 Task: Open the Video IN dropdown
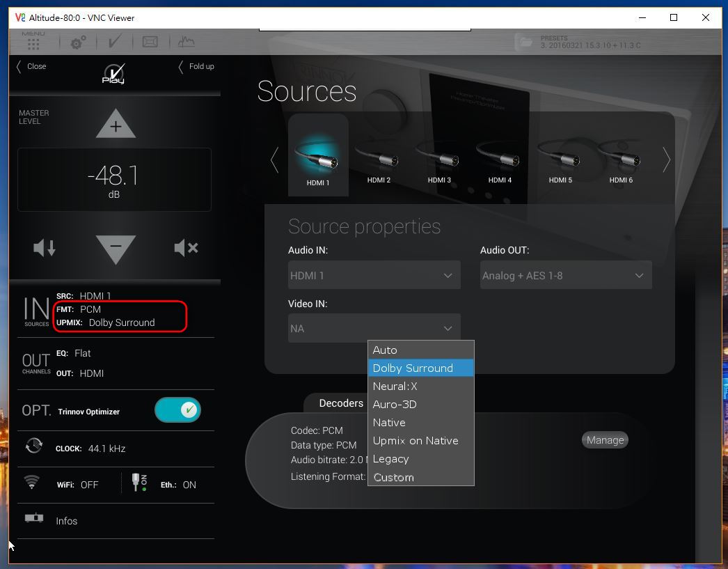[x=374, y=328]
